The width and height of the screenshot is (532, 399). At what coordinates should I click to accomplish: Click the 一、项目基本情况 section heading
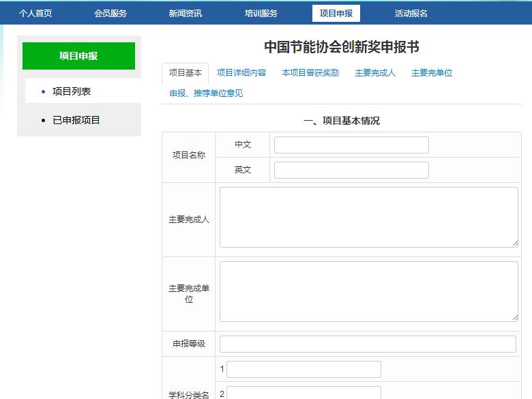point(342,121)
